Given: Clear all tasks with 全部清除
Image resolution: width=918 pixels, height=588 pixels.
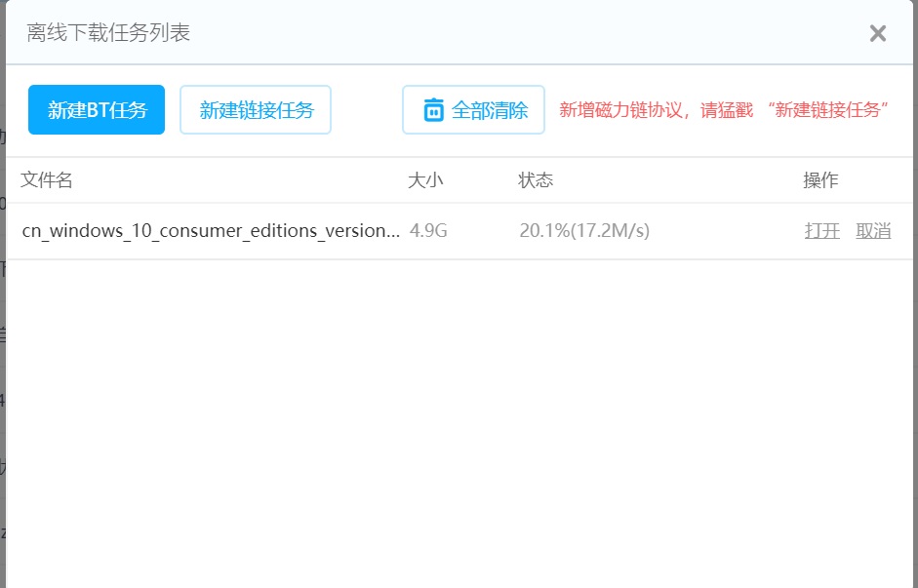Looking at the screenshot, I should pyautogui.click(x=473, y=110).
